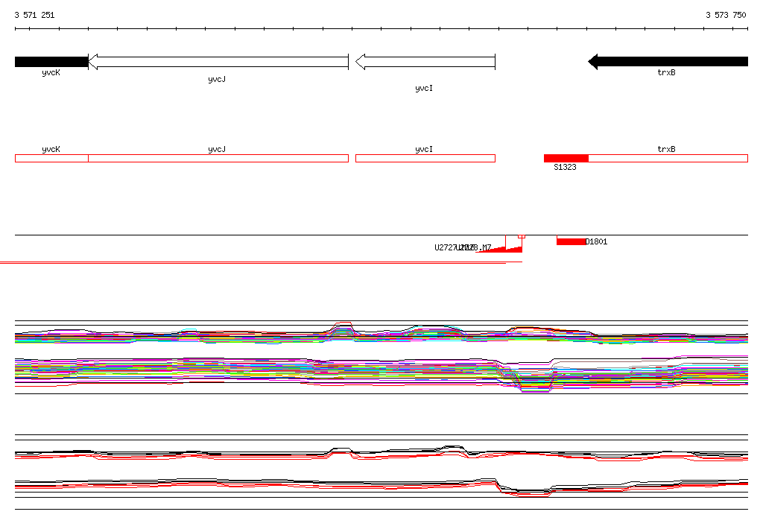The height and width of the screenshot is (532, 763).
Task: Click the yvcJ label under the white arrow
Action: (x=217, y=79)
